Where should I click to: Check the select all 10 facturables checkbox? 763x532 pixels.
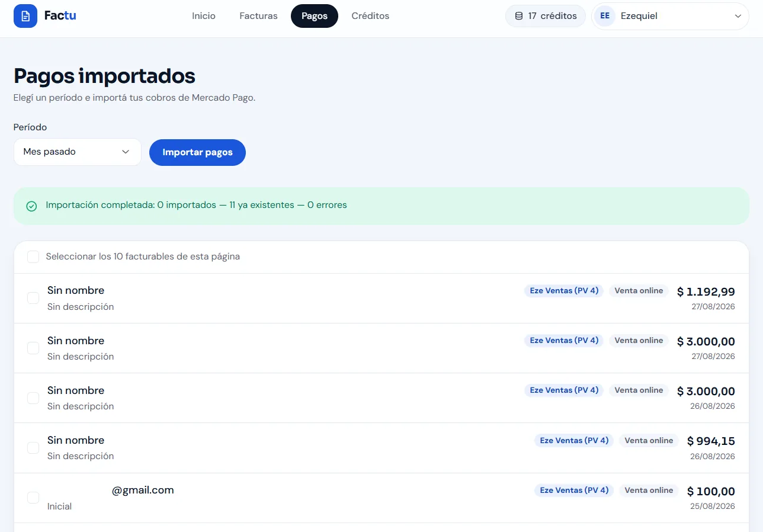[33, 257]
